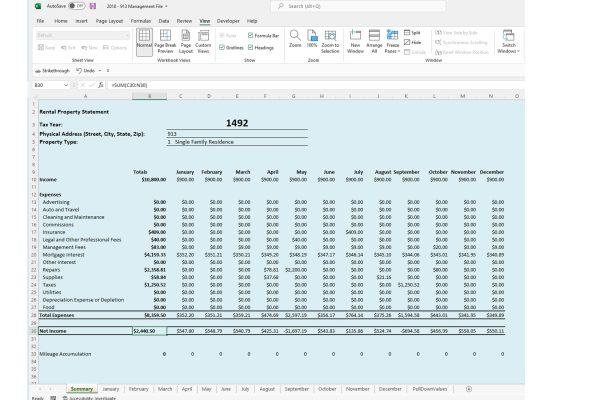
Task: Toggle the AutoSave switch
Action: click(x=77, y=6)
